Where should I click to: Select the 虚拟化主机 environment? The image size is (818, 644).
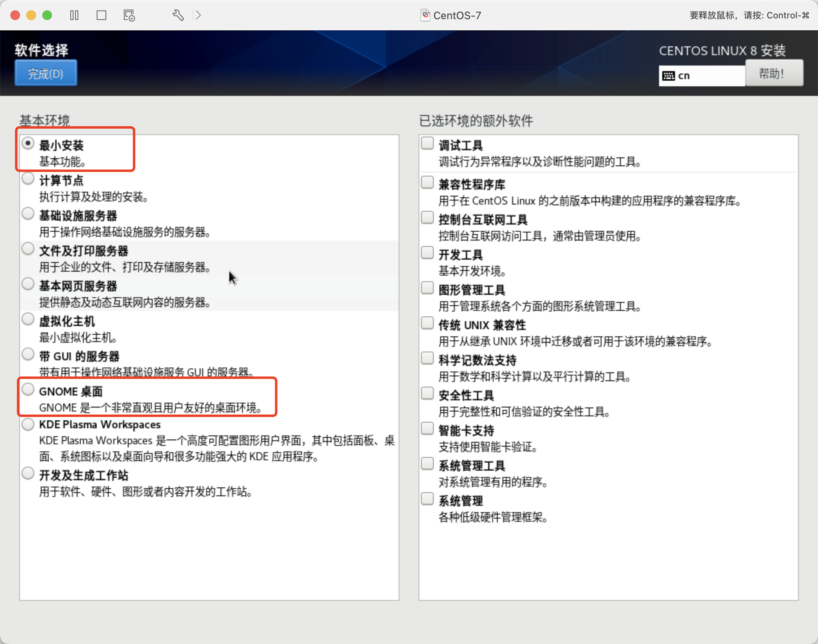pyautogui.click(x=28, y=319)
